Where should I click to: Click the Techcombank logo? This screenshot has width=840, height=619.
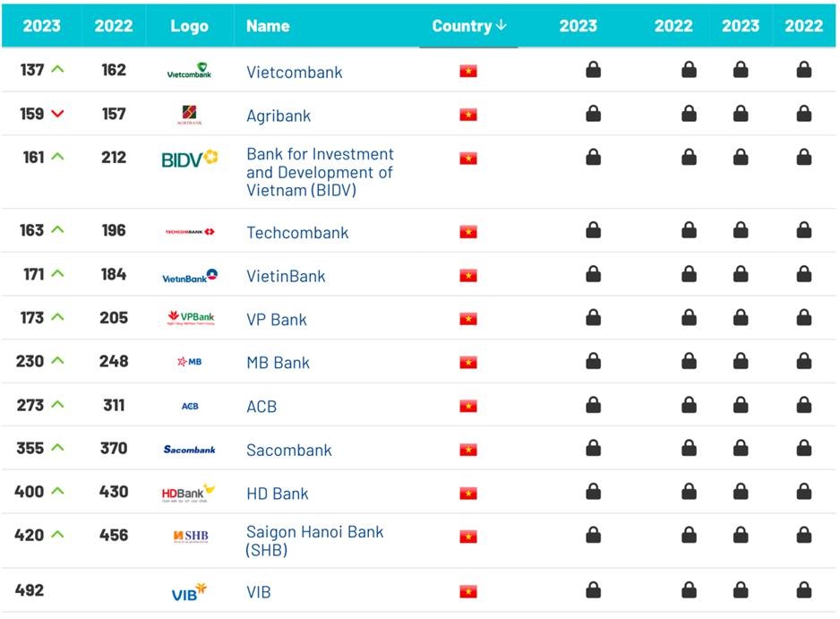coord(190,232)
